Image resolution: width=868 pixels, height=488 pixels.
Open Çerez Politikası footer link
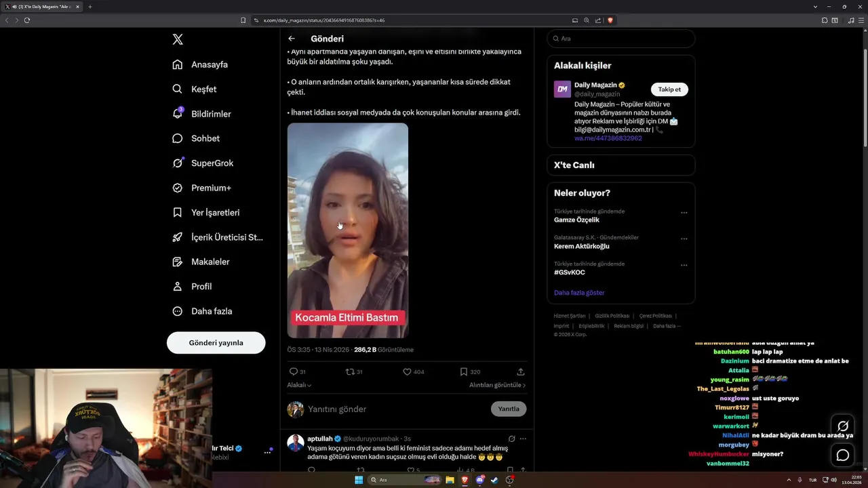[x=655, y=316]
